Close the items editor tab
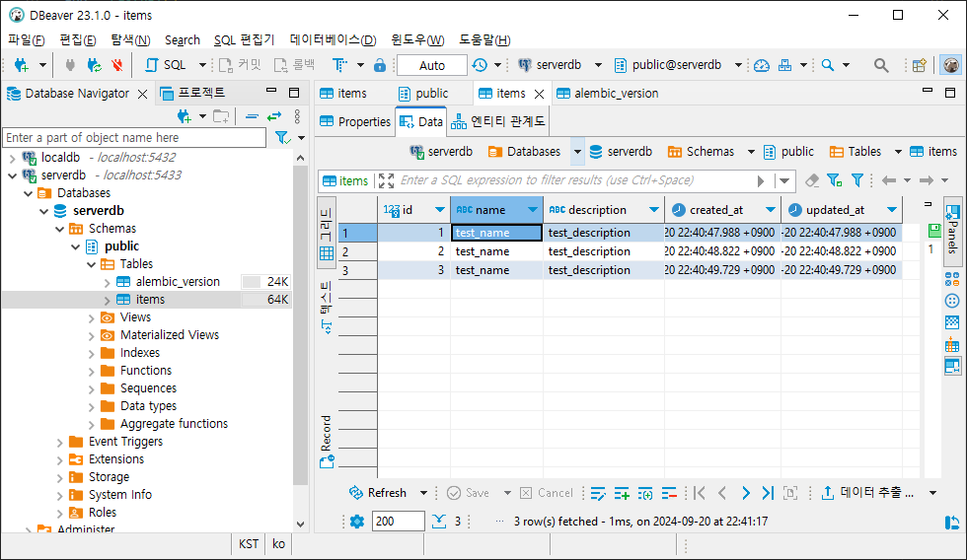Screen dimensions: 967x560 pos(539,94)
